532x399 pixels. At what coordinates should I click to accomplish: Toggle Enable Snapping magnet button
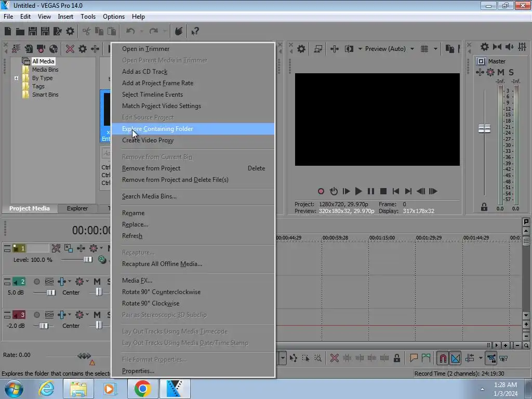(x=443, y=358)
